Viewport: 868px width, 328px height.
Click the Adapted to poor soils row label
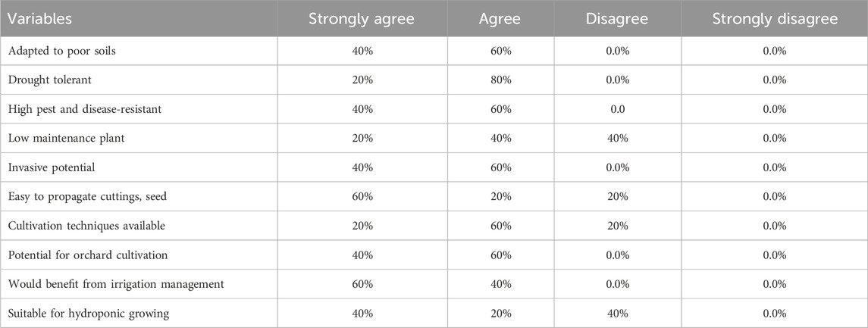tap(61, 51)
